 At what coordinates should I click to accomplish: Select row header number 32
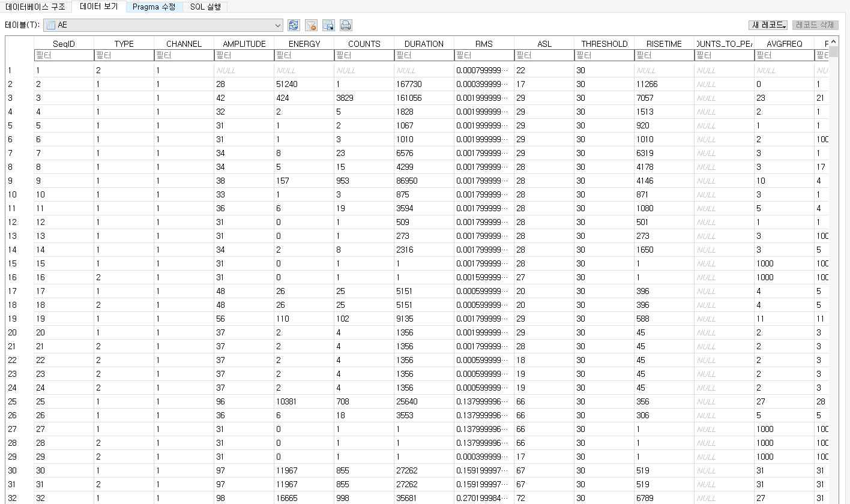point(20,498)
